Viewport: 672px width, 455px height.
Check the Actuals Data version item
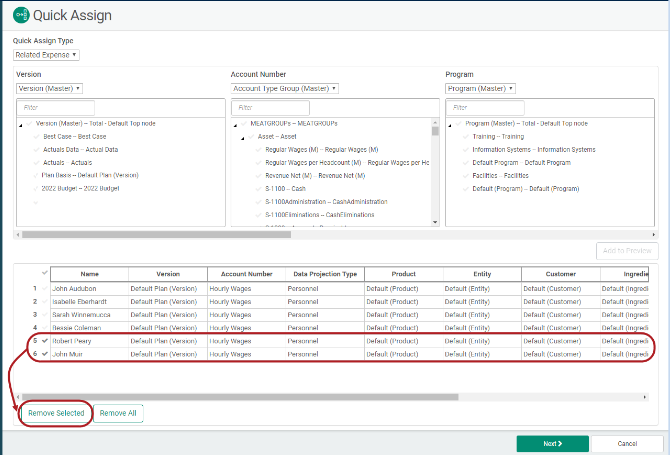36,150
